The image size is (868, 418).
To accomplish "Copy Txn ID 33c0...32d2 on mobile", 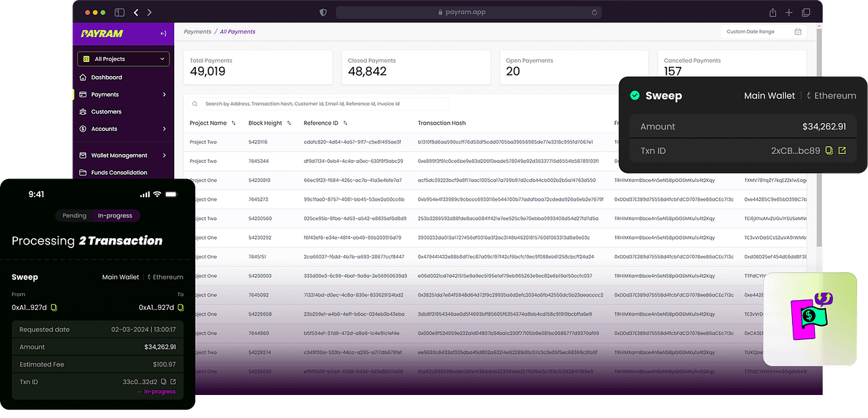I will [163, 382].
